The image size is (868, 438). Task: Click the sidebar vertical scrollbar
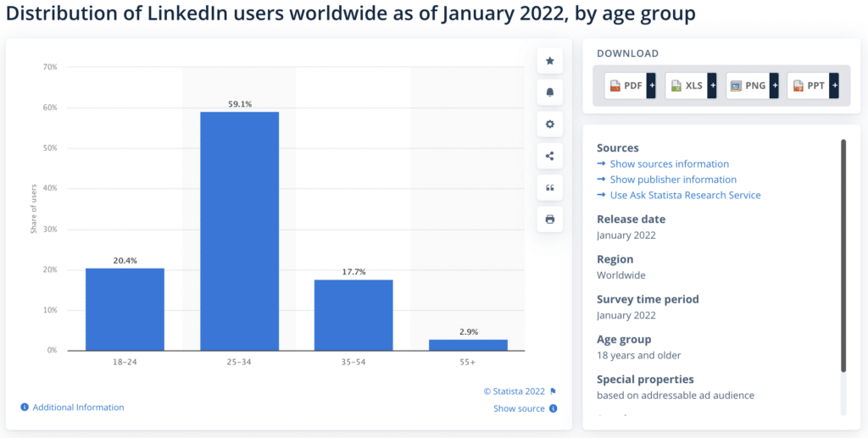[843, 256]
